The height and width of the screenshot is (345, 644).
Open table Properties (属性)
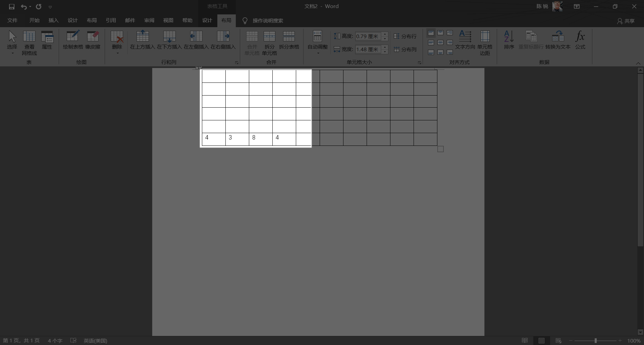(47, 40)
